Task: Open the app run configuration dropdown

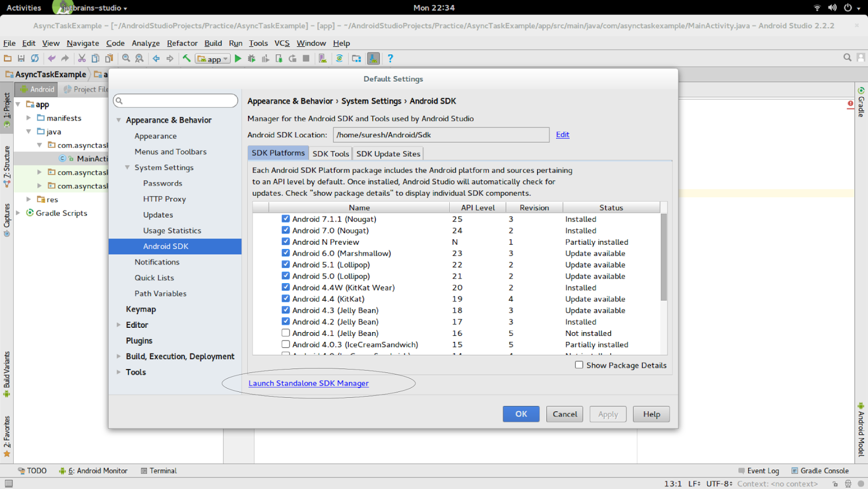Action: (x=225, y=58)
